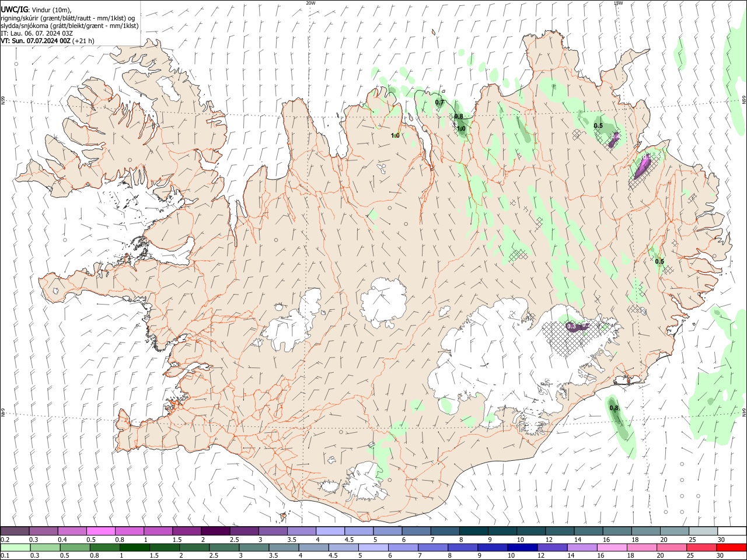
Task: Pick the 18 pink swatch in the rain legend
Action: (641, 547)
